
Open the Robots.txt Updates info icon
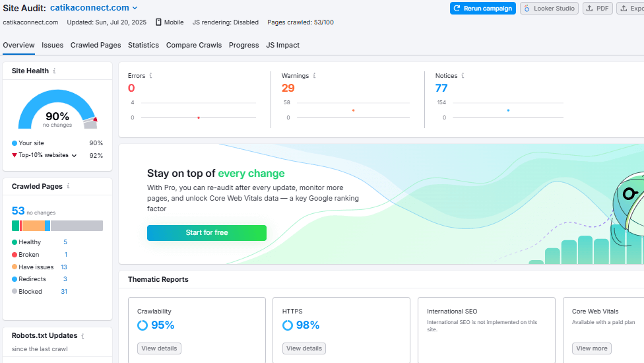tap(82, 336)
